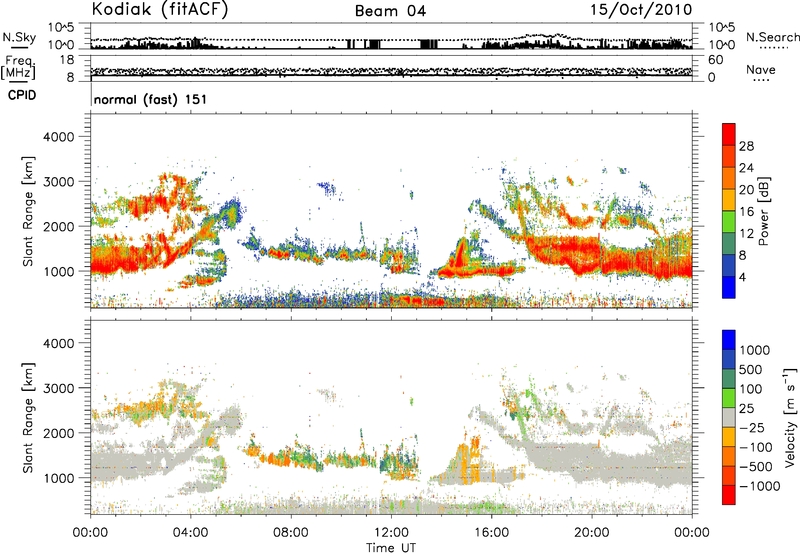Screen dimensions: 800x554
Task: Click the 'Time UT' axis title
Action: (391, 548)
